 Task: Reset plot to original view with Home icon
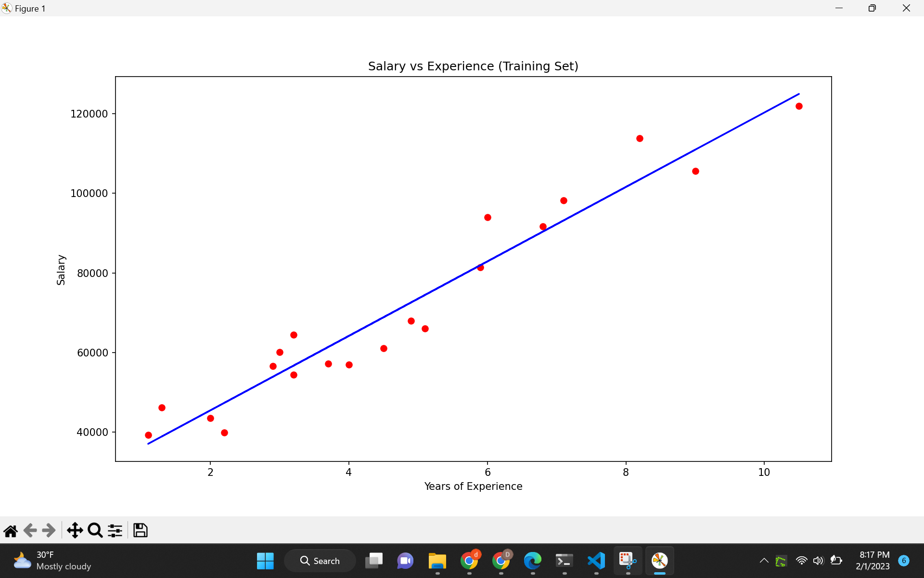[11, 530]
